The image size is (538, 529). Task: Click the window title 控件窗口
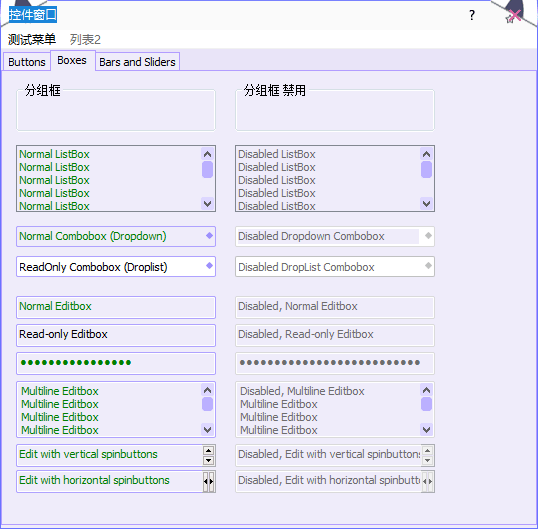[x=33, y=15]
